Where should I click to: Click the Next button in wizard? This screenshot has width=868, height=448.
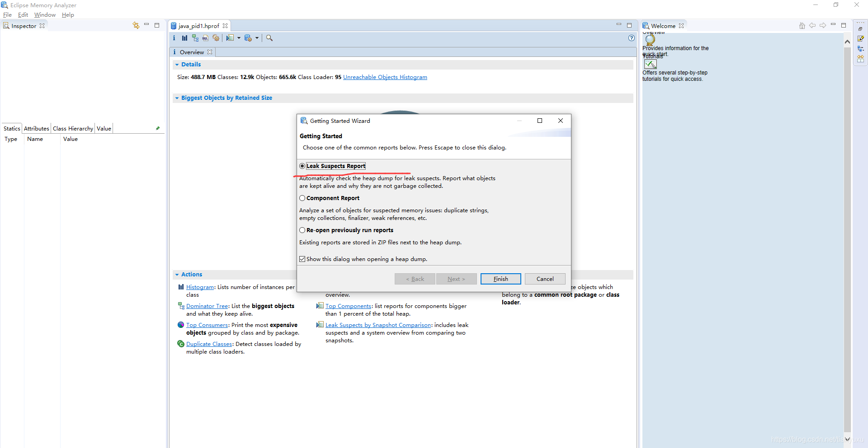456,279
